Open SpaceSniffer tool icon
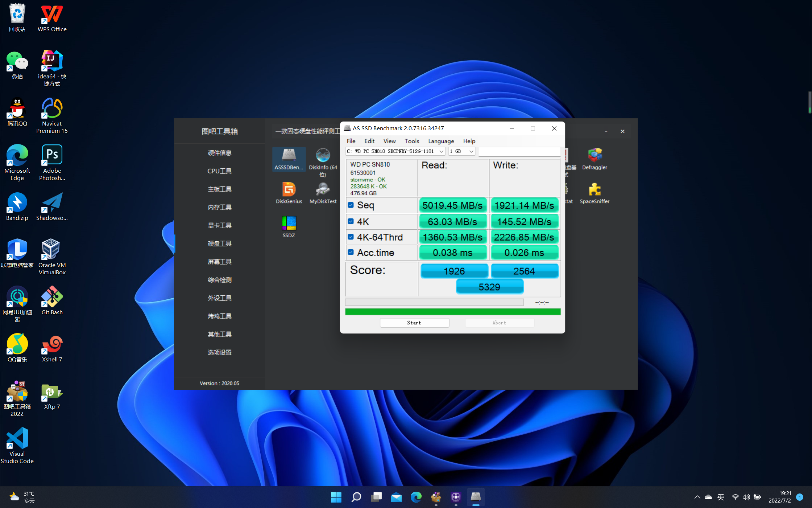Viewport: 812px width, 508px height. pos(594,193)
